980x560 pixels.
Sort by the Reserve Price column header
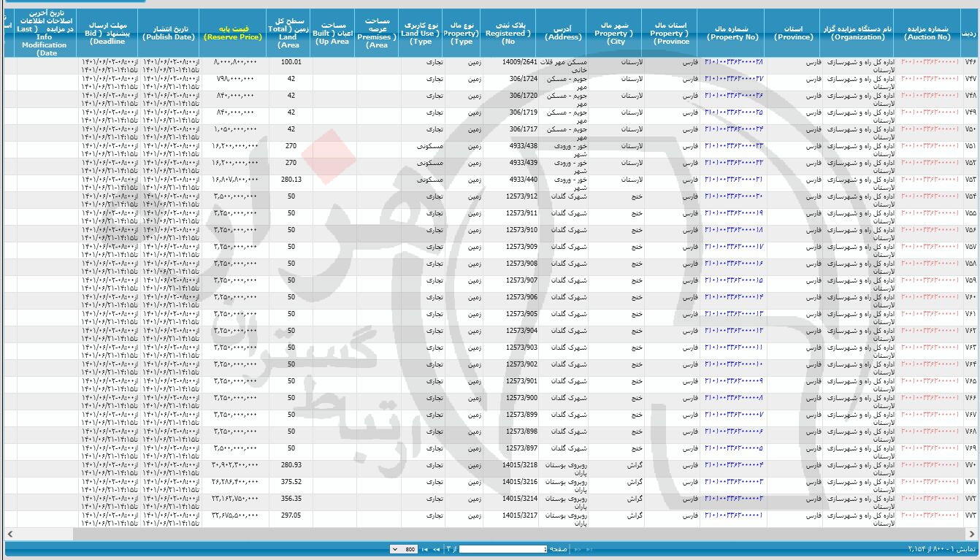click(233, 33)
